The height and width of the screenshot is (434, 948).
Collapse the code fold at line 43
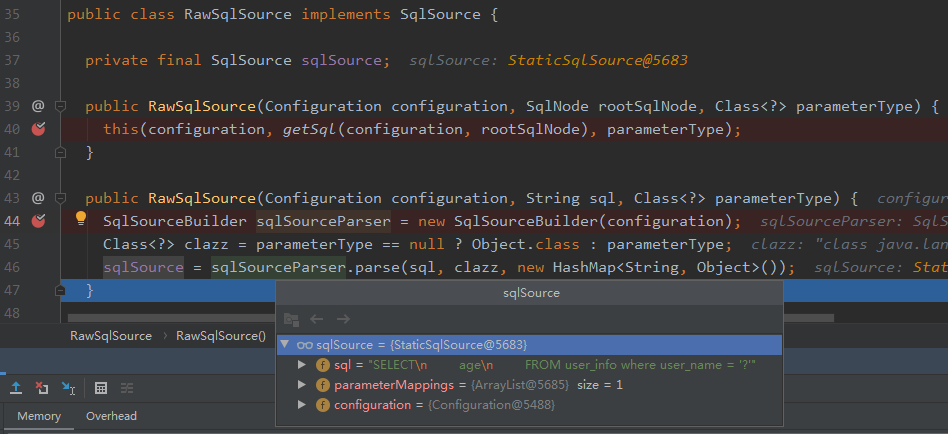pyautogui.click(x=60, y=198)
